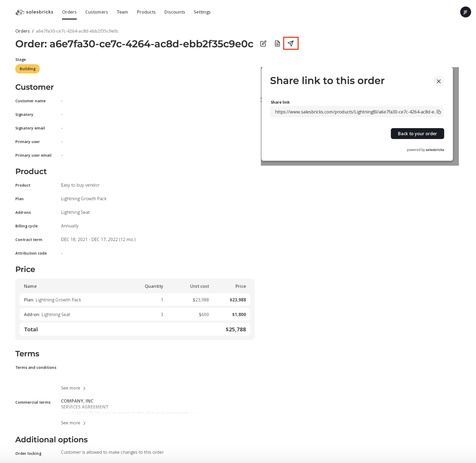
Task: Select the Easy to buy vendor product value
Action: [x=80, y=185]
